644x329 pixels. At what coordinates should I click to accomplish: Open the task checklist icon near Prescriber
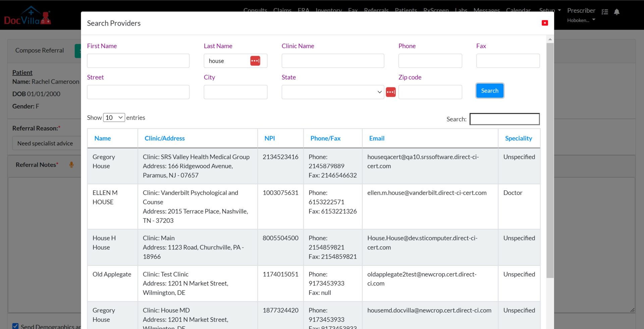(x=605, y=11)
